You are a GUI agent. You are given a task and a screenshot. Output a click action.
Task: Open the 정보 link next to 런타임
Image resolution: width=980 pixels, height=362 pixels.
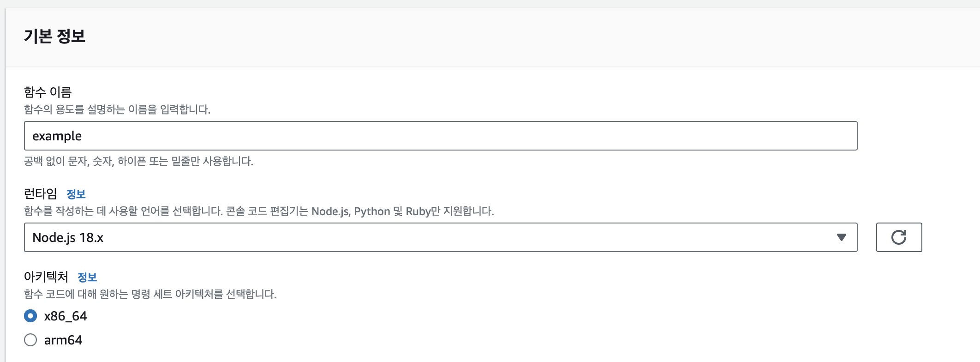click(76, 194)
